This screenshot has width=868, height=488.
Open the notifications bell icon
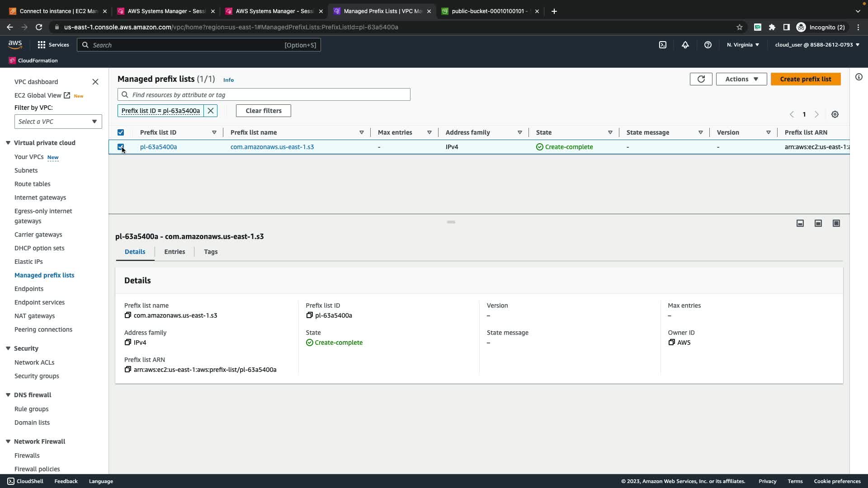pos(685,45)
